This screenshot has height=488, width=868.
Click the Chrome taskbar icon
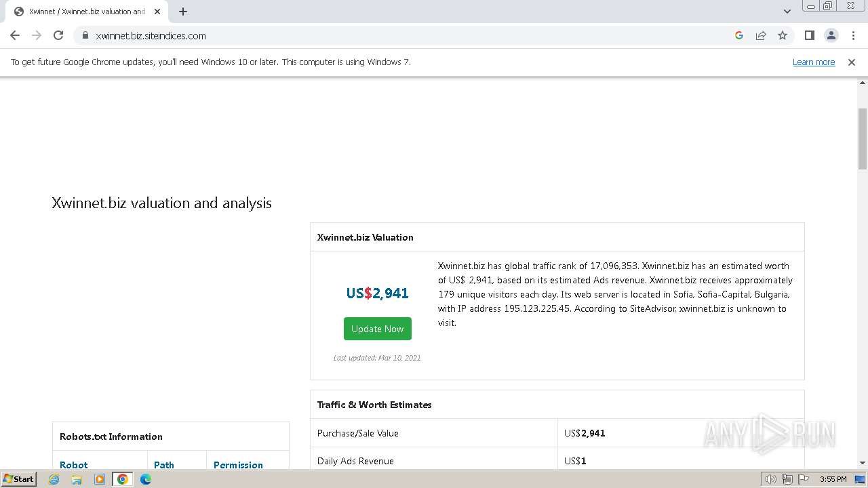coord(122,479)
